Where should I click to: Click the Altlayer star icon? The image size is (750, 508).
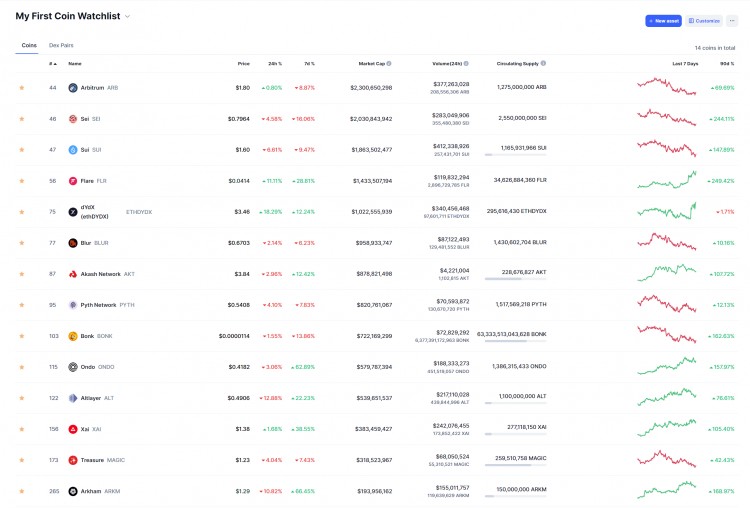point(22,398)
